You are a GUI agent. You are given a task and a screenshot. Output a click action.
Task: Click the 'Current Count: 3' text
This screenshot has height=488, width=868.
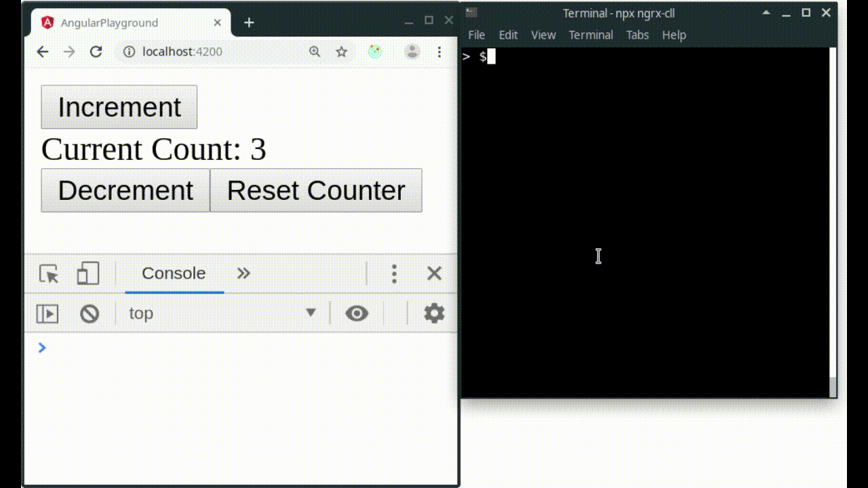[x=154, y=149]
